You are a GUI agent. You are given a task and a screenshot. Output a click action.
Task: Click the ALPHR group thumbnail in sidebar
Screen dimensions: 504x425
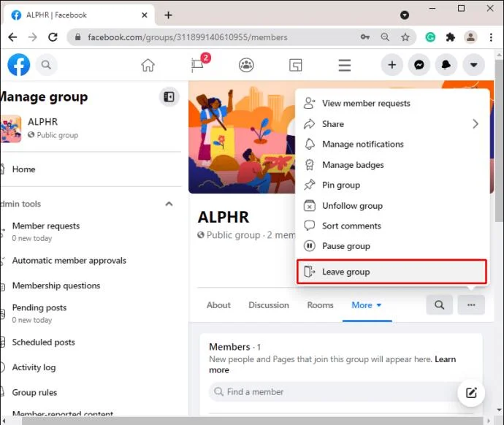pos(11,129)
